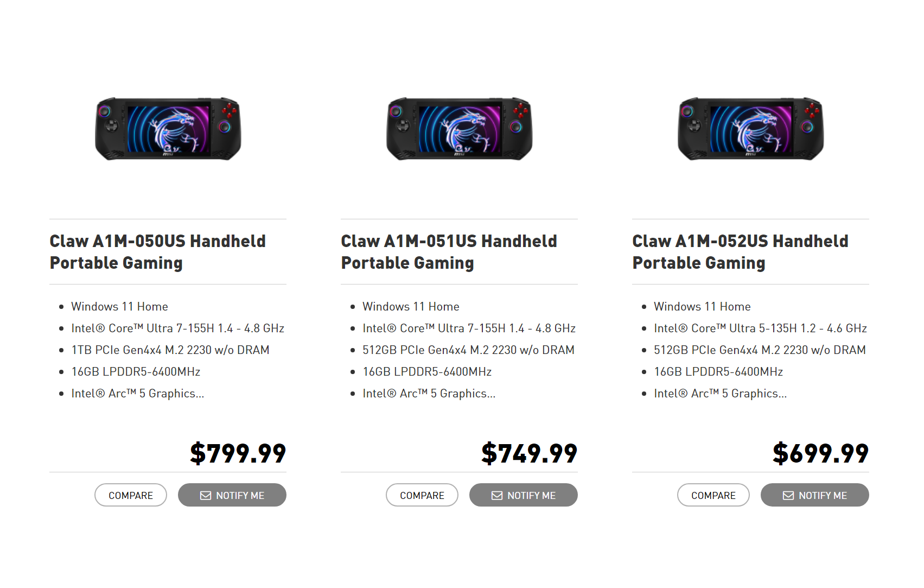
Task: Compare the Claw A1M-051US model
Action: click(422, 495)
